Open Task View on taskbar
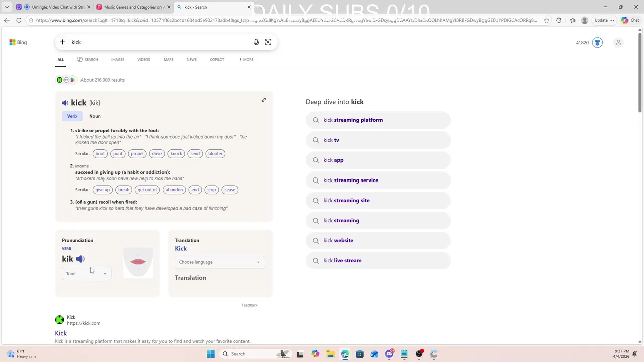Viewport: 644px width, 362px height. (x=300, y=354)
